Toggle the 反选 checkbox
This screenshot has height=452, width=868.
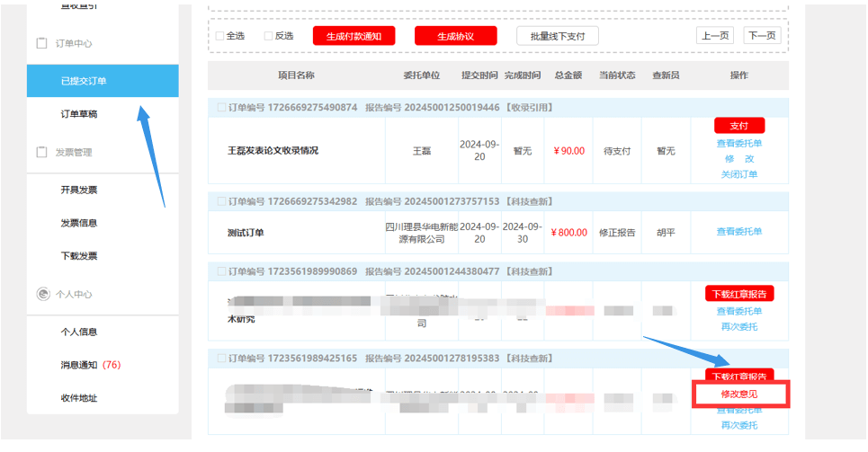click(268, 36)
